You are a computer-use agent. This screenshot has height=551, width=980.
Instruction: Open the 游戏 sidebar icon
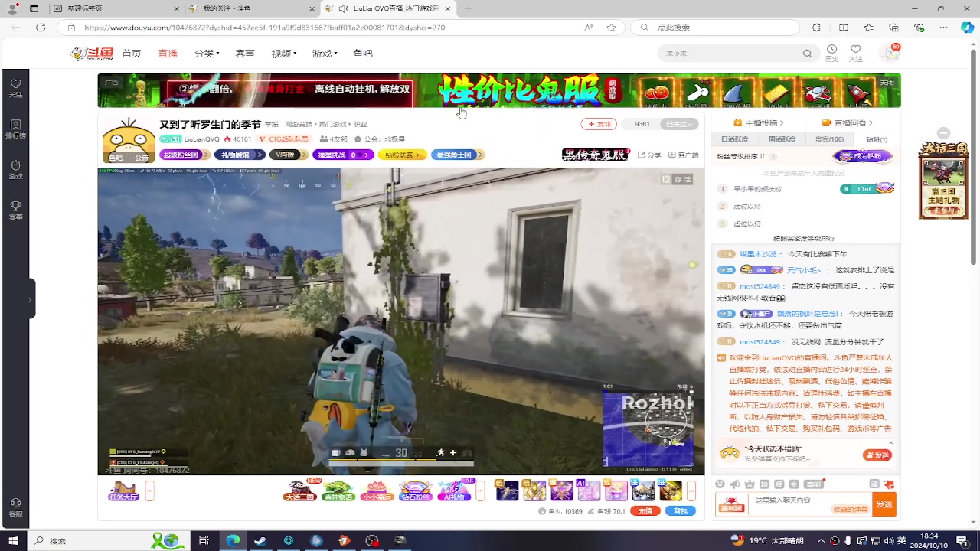click(x=15, y=170)
